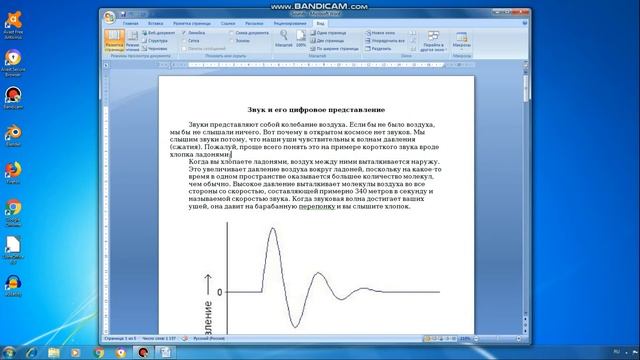
Task: Enable the Схема документа checkbox
Action: (x=231, y=33)
